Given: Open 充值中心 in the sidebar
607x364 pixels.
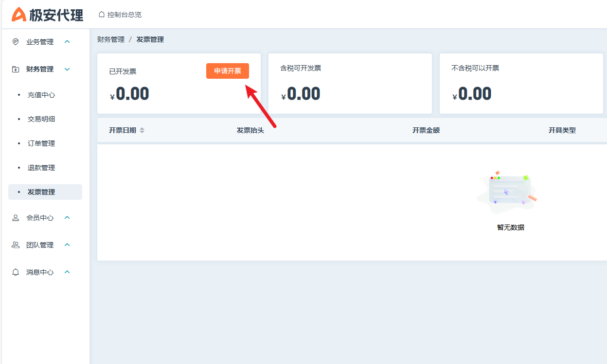Looking at the screenshot, I should tap(41, 95).
